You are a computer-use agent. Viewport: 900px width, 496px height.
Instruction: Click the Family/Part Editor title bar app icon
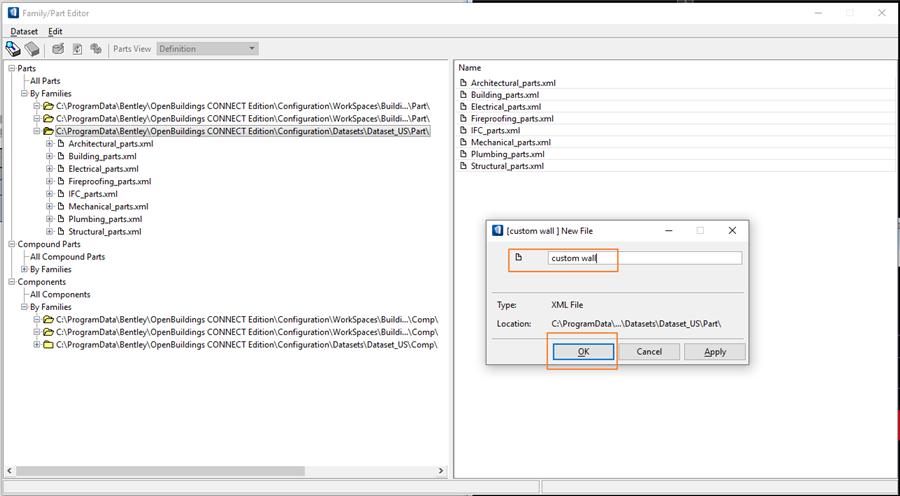pos(13,13)
